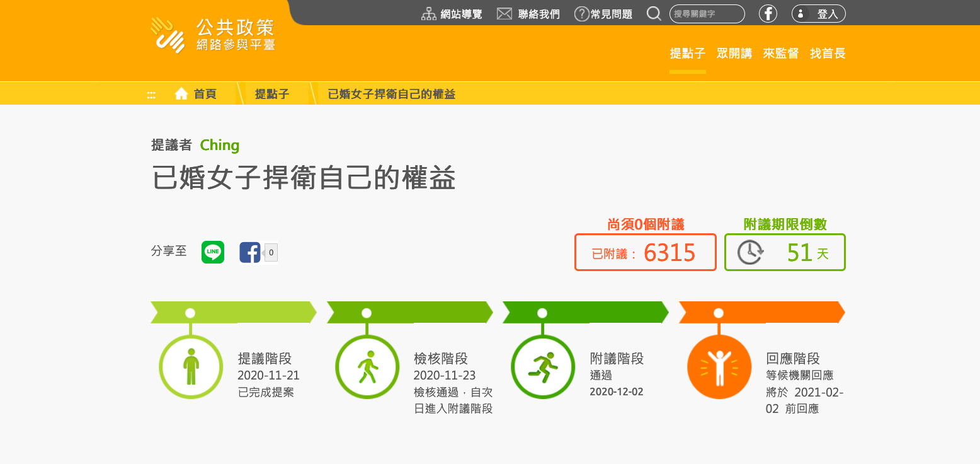Share to LINE via green icon

click(x=213, y=252)
